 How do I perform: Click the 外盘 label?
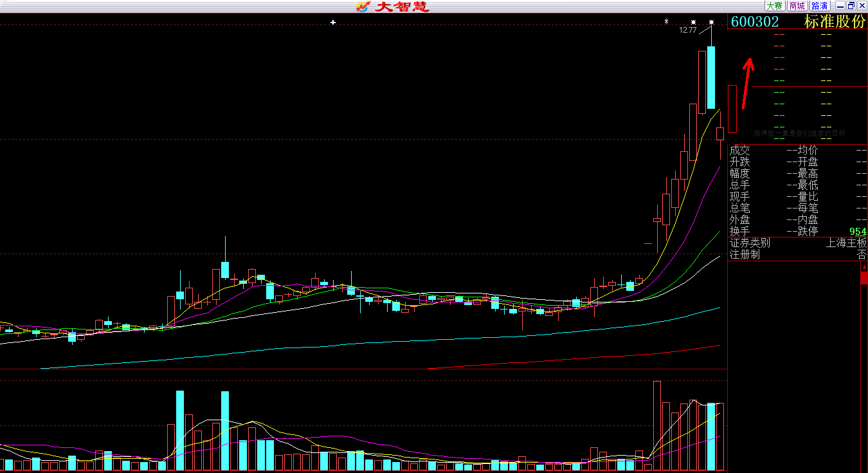pos(740,219)
